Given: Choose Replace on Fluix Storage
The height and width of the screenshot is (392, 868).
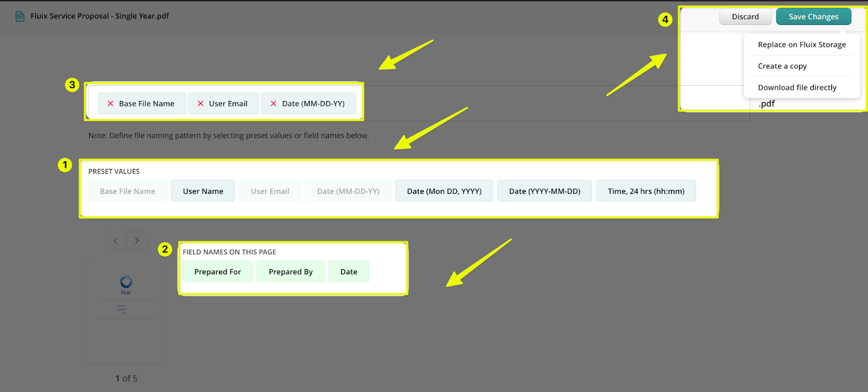Looking at the screenshot, I should pos(801,45).
